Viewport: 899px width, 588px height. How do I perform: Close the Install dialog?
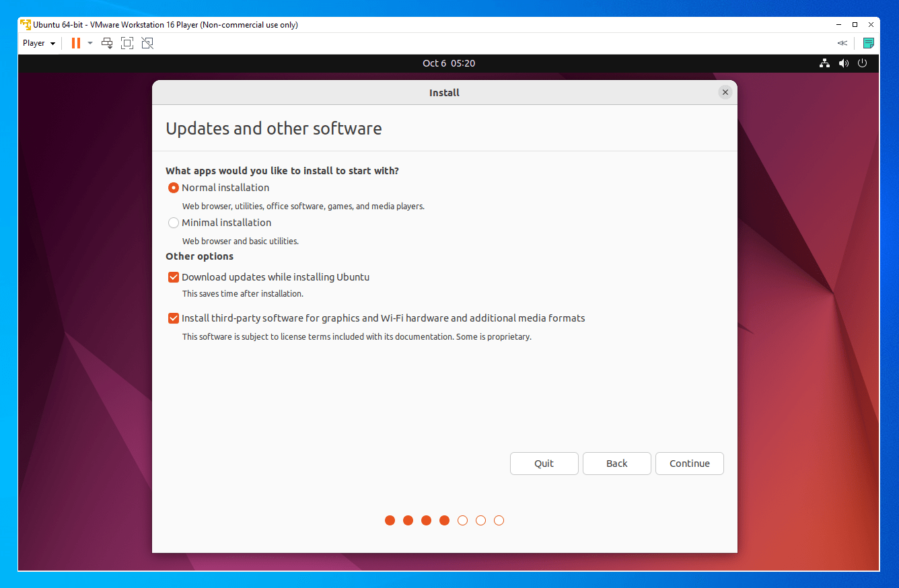pyautogui.click(x=725, y=92)
